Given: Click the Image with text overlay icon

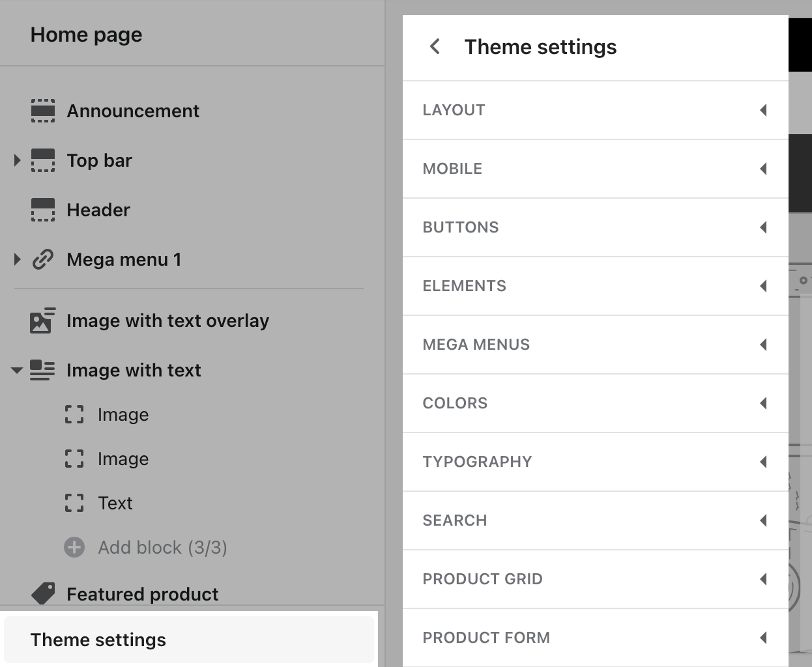Looking at the screenshot, I should pyautogui.click(x=43, y=320).
